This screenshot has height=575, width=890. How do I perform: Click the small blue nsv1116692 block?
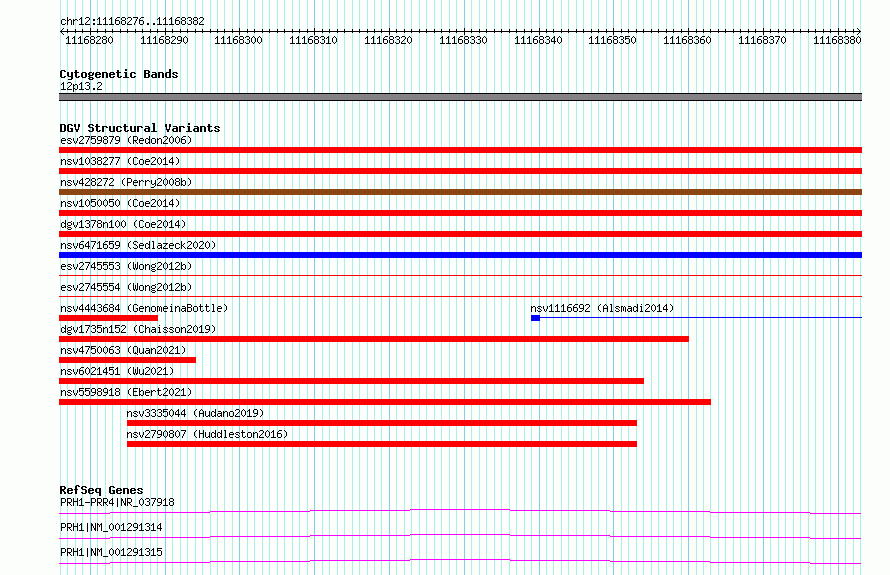click(535, 318)
